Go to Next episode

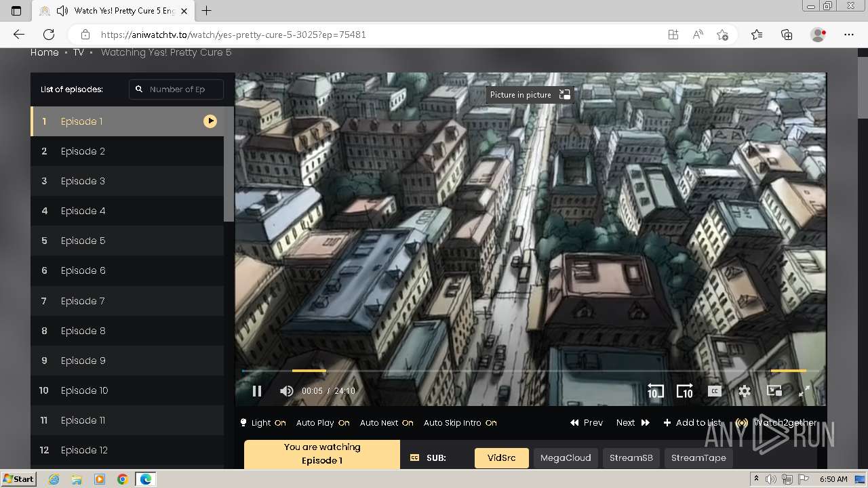click(633, 423)
